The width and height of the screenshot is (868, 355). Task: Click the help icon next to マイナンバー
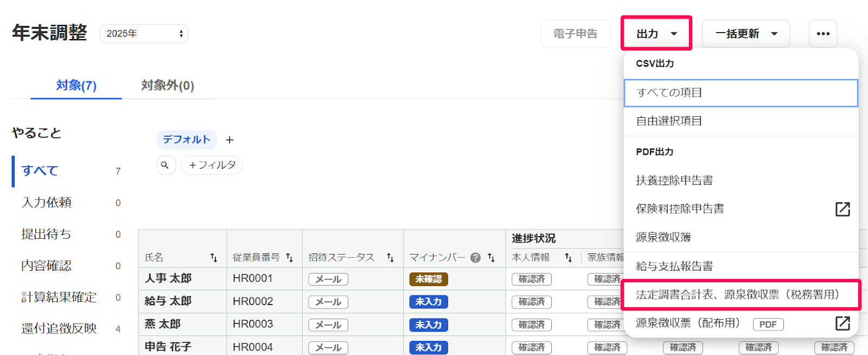tap(476, 258)
